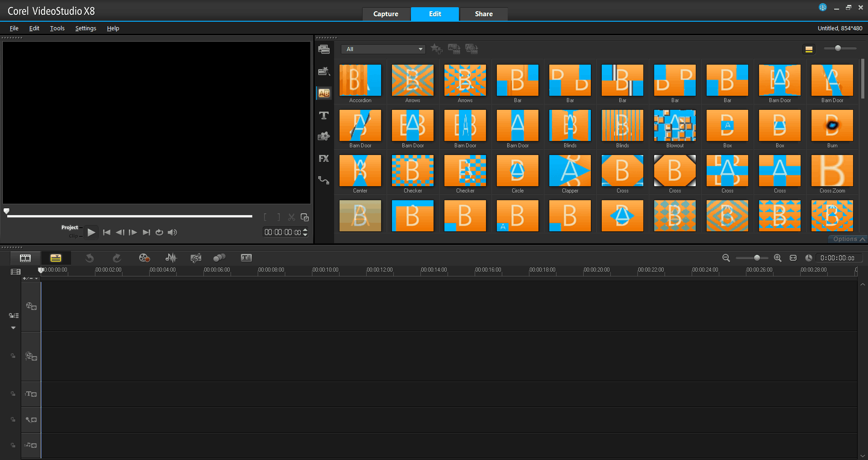Switch to the Capture tab
868x460 pixels.
(x=386, y=14)
